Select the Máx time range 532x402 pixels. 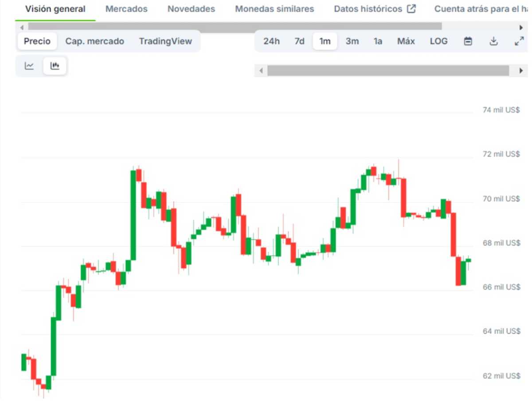(x=406, y=41)
